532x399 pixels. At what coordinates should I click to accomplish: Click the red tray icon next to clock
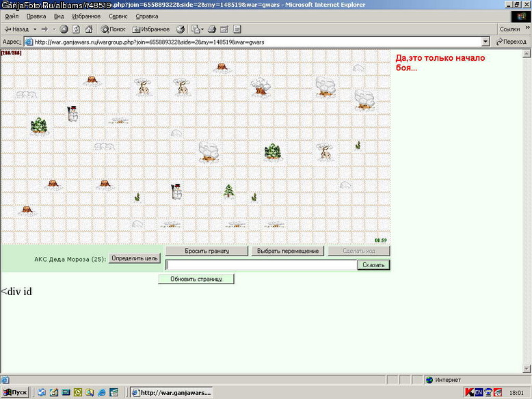click(x=498, y=393)
